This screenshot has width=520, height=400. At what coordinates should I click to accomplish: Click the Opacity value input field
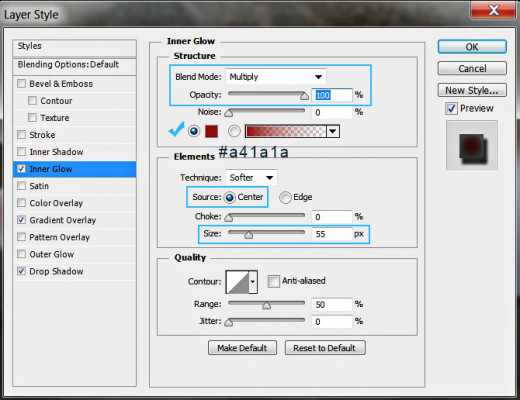[332, 95]
